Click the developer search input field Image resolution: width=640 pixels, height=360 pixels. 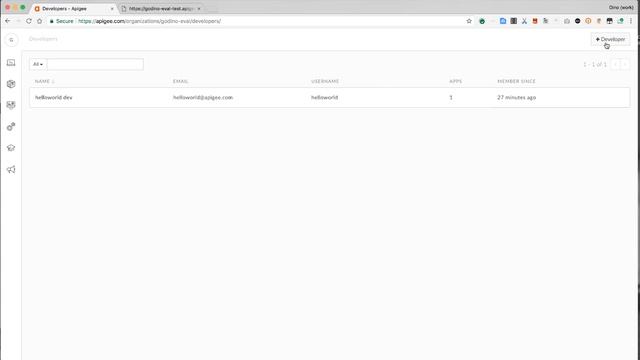(x=95, y=64)
